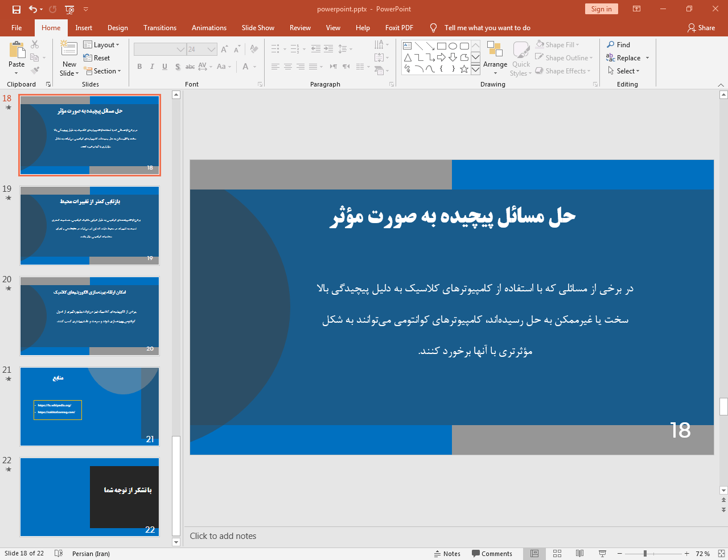This screenshot has width=728, height=560.
Task: Pick the oval shape in gallery
Action: 453,46
